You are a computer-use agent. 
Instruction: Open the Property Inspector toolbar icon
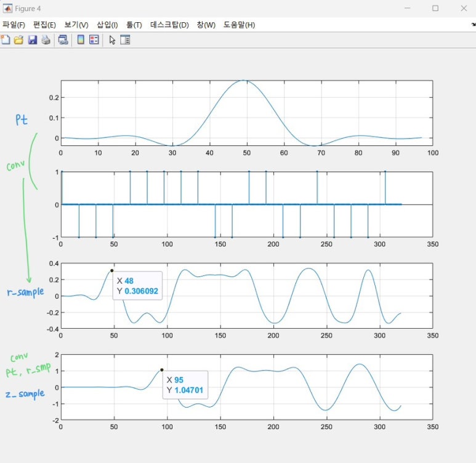point(125,40)
